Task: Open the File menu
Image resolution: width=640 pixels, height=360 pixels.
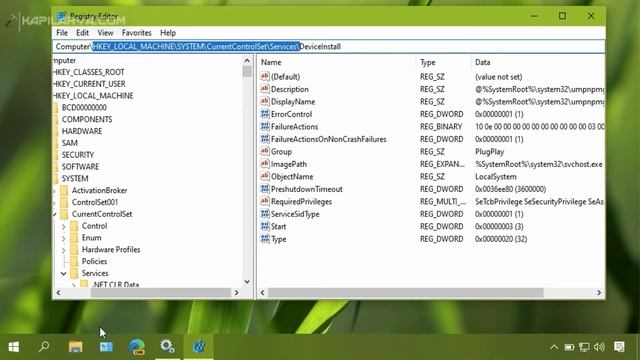Action: coord(62,33)
